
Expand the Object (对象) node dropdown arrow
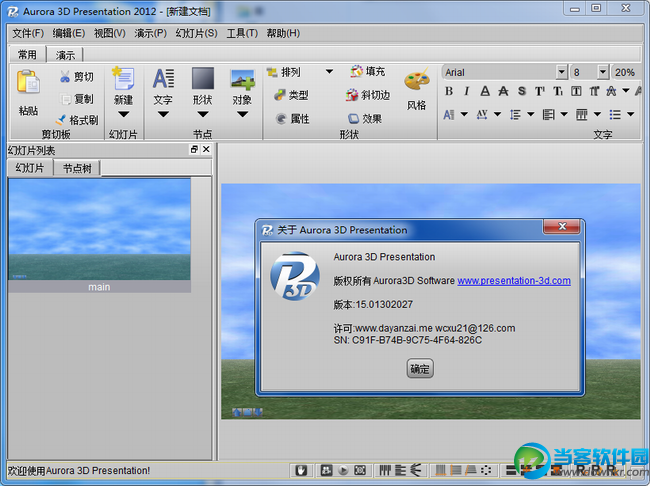[243, 114]
